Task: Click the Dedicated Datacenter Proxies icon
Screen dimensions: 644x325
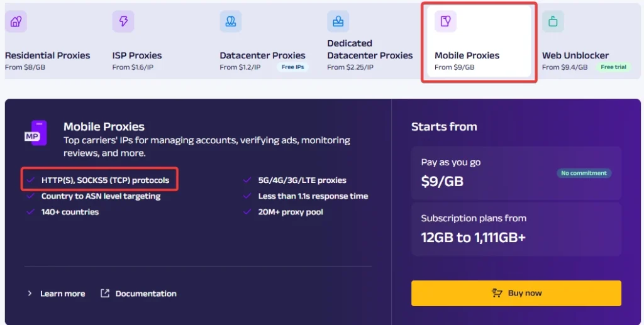Action: [338, 22]
